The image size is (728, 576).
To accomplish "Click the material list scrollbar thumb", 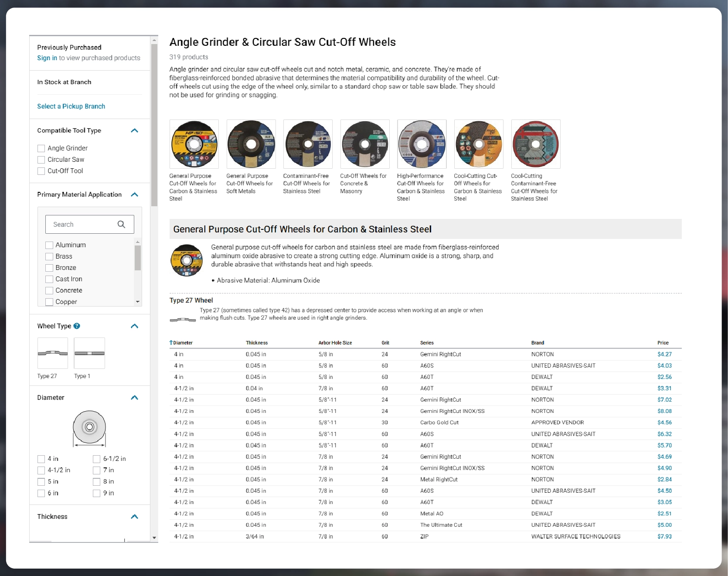I will pyautogui.click(x=138, y=258).
